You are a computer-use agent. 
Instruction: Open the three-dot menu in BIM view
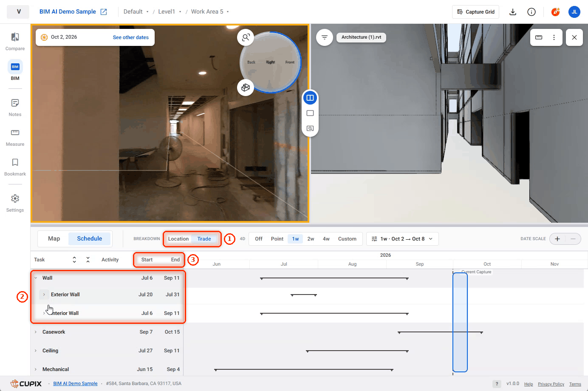click(554, 37)
